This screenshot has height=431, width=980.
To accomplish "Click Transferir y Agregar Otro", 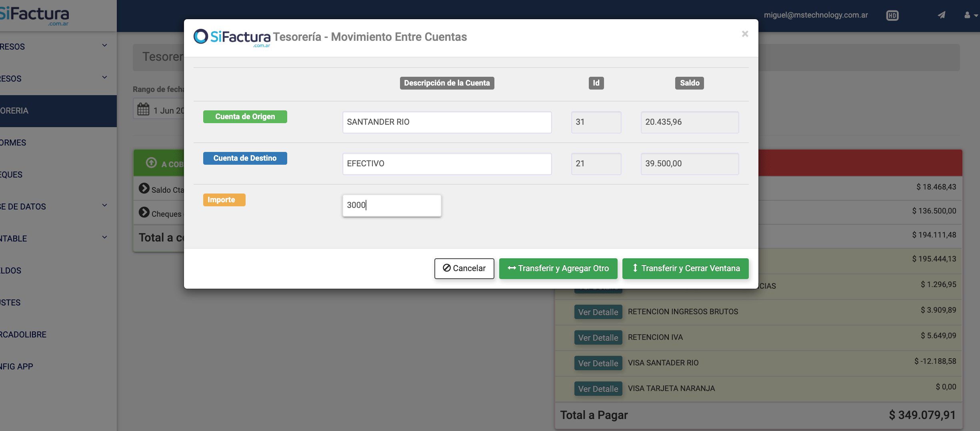I will 558,268.
